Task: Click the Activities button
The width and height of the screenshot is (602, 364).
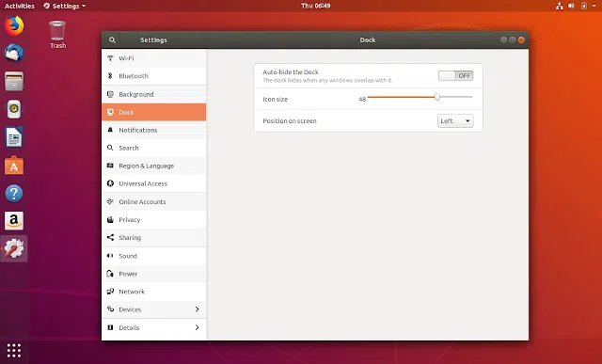Action: (19, 6)
